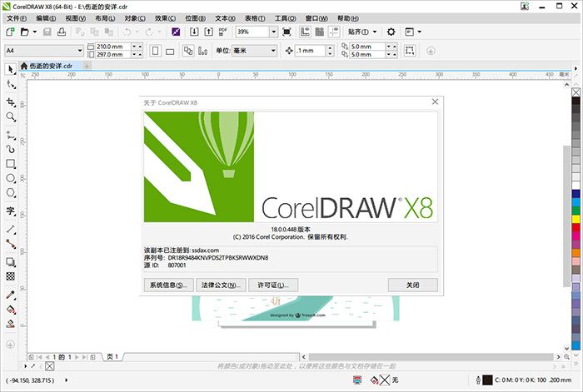The image size is (583, 392).
Task: Click the 法律公文 button
Action: point(221,285)
